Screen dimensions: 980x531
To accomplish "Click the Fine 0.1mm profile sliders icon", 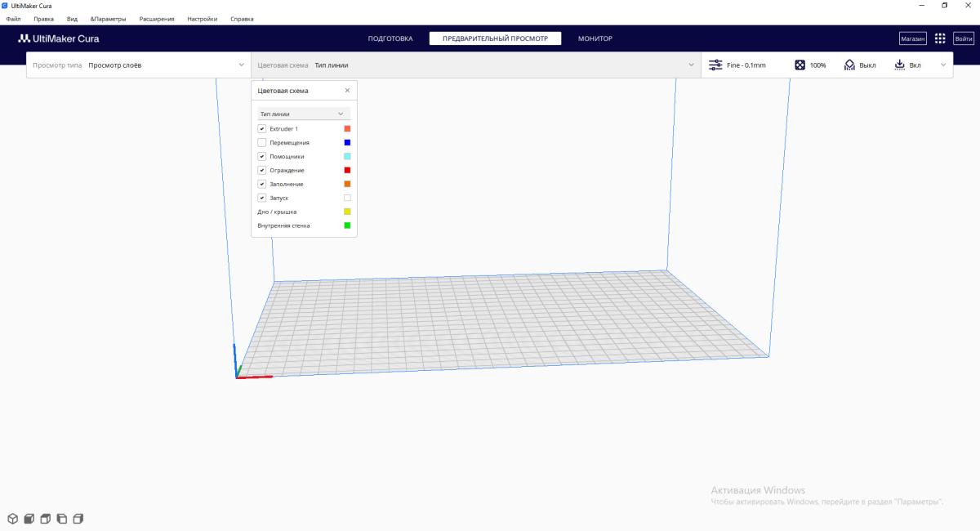I will tap(715, 65).
